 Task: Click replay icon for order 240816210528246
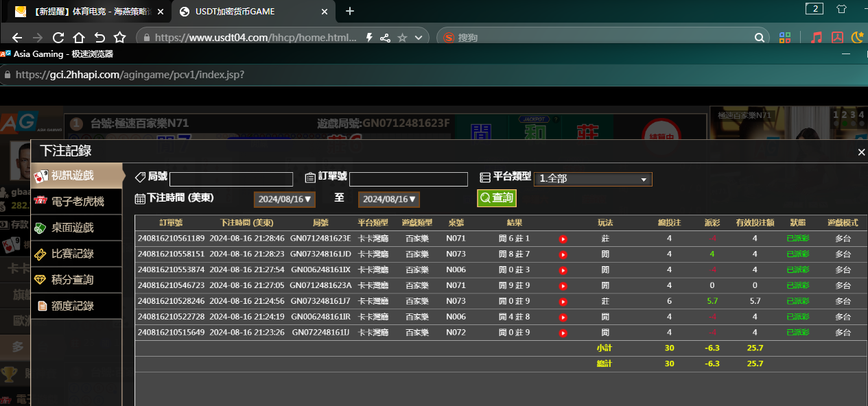coord(563,301)
